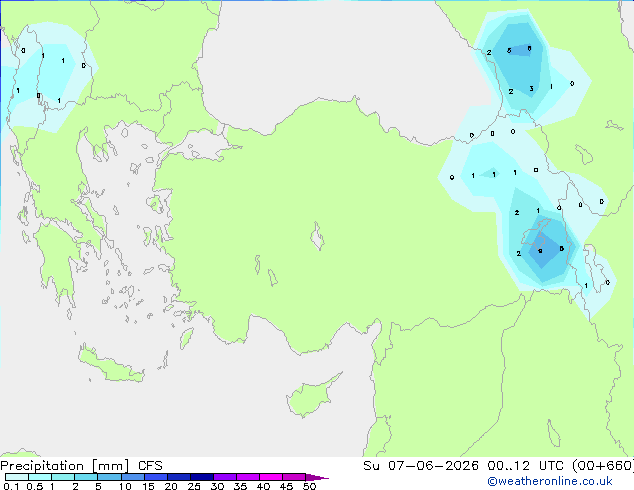This screenshot has height=490, width=634.
Task: Click the large lake in central Turkey
Action: [x=317, y=237]
